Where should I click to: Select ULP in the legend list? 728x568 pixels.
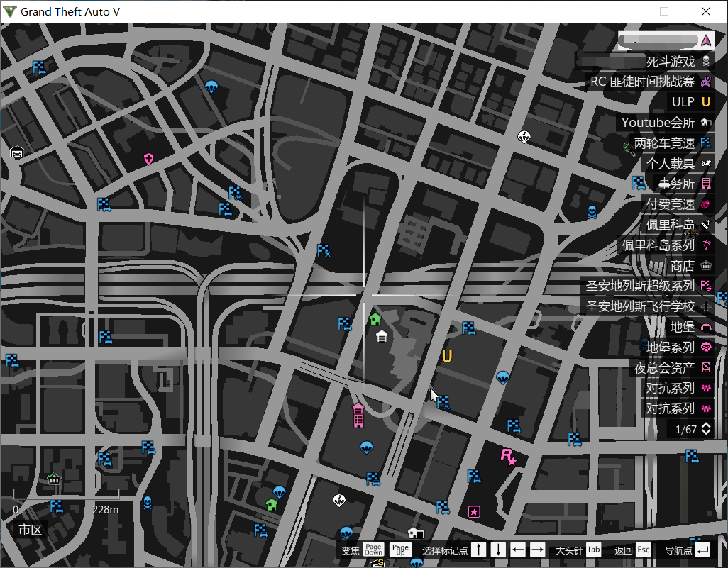(691, 102)
